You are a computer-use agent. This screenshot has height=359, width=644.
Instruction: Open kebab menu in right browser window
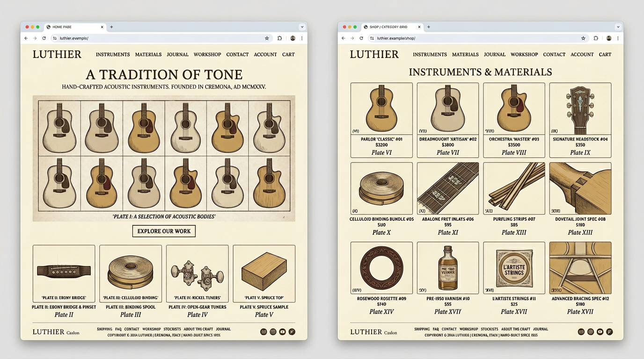(x=618, y=38)
